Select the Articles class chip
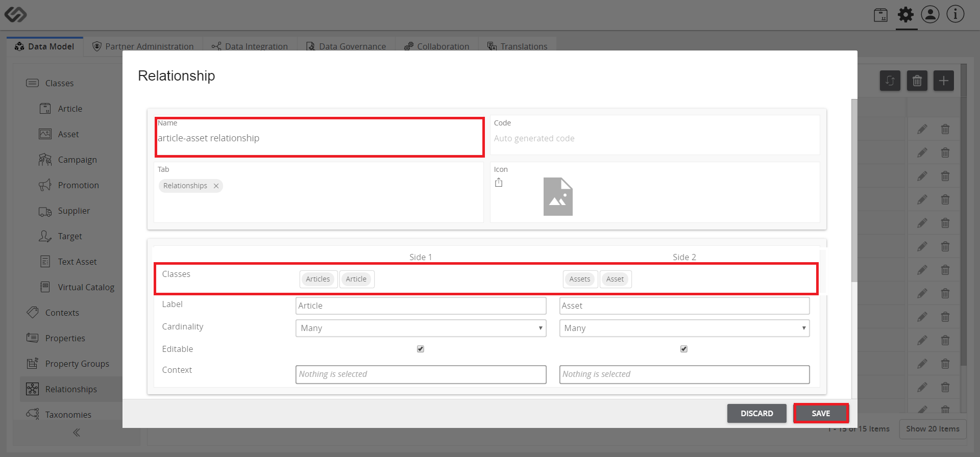 pyautogui.click(x=318, y=279)
